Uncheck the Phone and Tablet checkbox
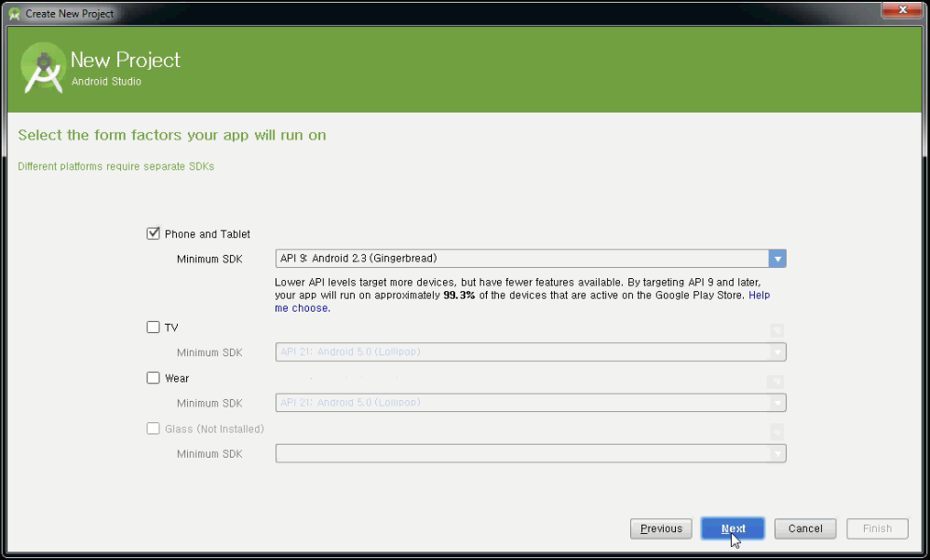This screenshot has width=930, height=560. pos(153,234)
